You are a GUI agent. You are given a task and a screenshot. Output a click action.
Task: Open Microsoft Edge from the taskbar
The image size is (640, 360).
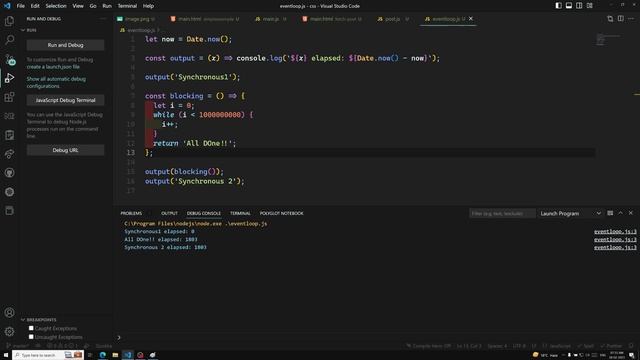click(x=102, y=355)
